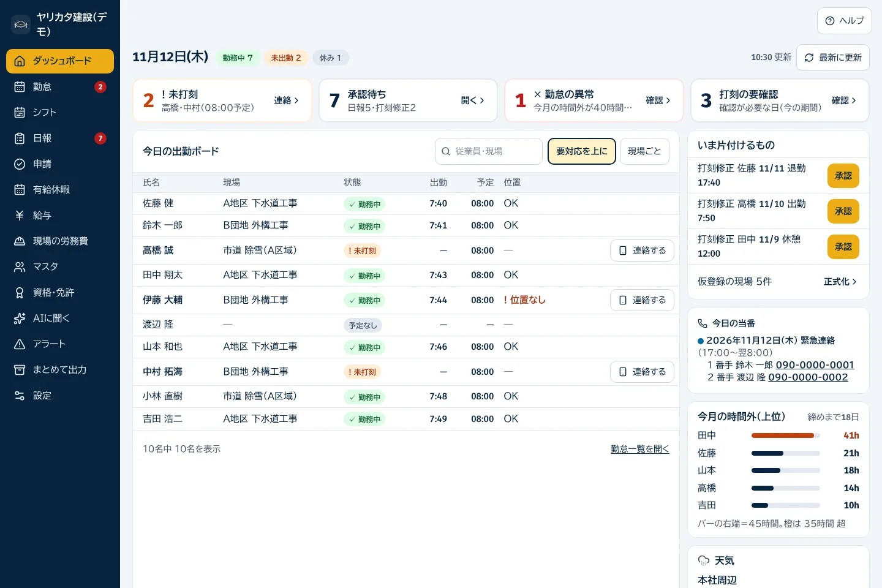
Task: Click the refresh arrows icon
Action: pyautogui.click(x=809, y=58)
